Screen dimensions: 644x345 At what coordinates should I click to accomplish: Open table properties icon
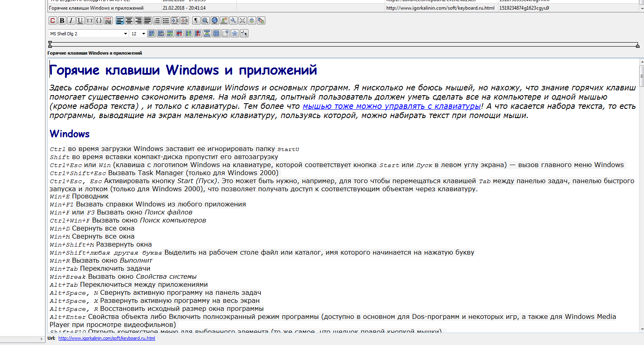point(161,33)
